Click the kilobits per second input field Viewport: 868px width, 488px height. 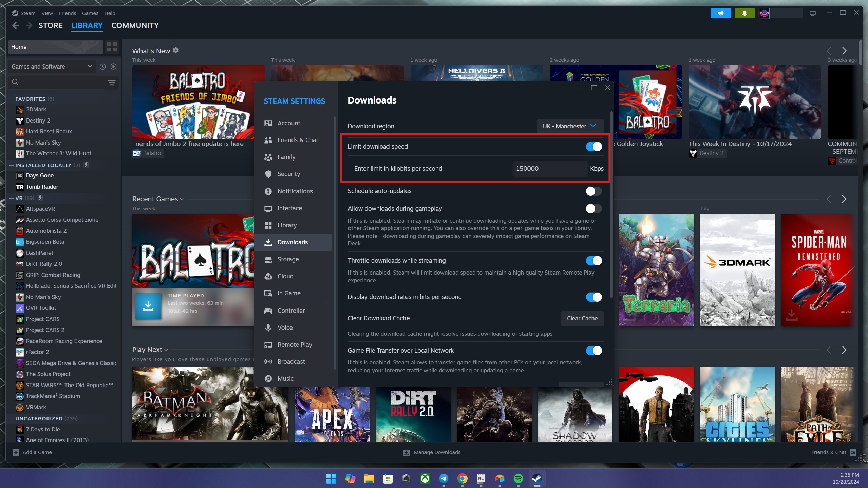click(550, 169)
